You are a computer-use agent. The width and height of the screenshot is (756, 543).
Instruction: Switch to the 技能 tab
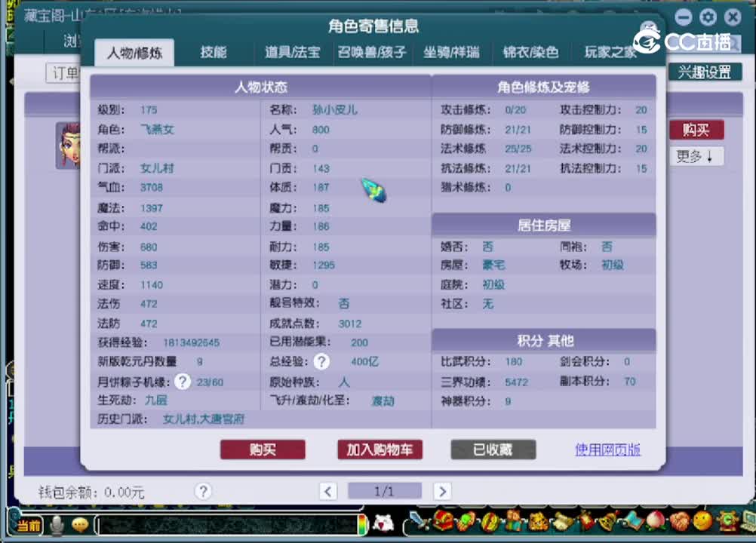click(214, 53)
